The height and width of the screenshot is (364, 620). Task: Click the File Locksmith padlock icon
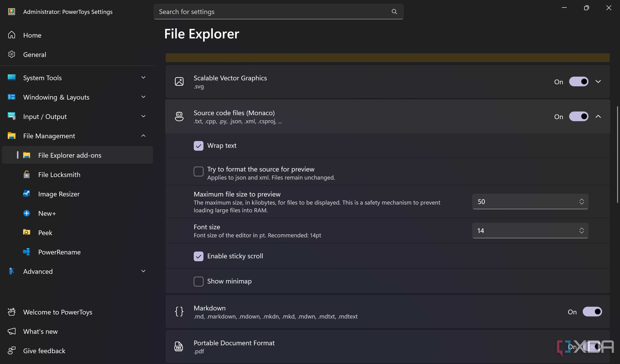tap(27, 174)
